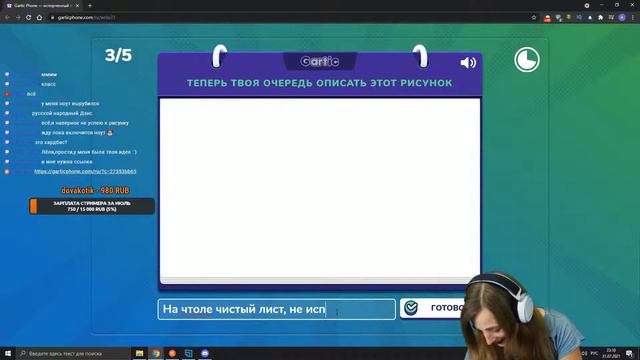Click the 3/5 round counter
This screenshot has height=360, width=640.
pos(118,55)
